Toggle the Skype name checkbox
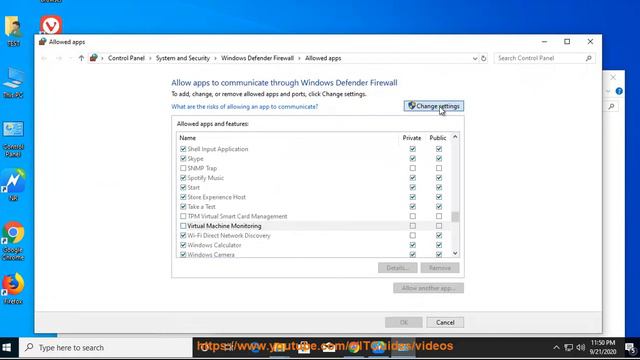 tap(183, 158)
